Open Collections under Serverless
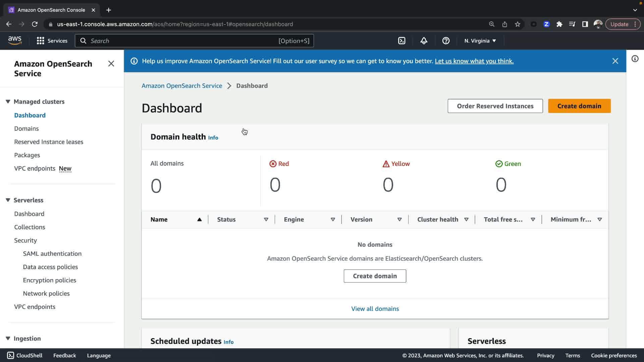Screen dimensions: 644x362 30,227
